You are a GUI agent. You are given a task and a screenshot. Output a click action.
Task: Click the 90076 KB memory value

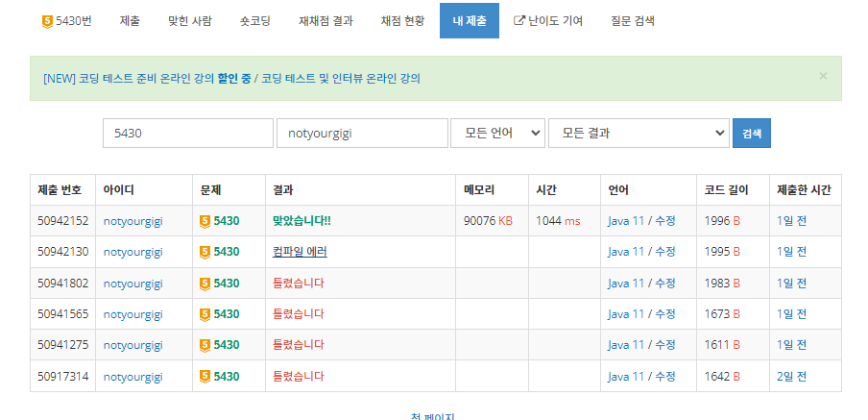488,221
